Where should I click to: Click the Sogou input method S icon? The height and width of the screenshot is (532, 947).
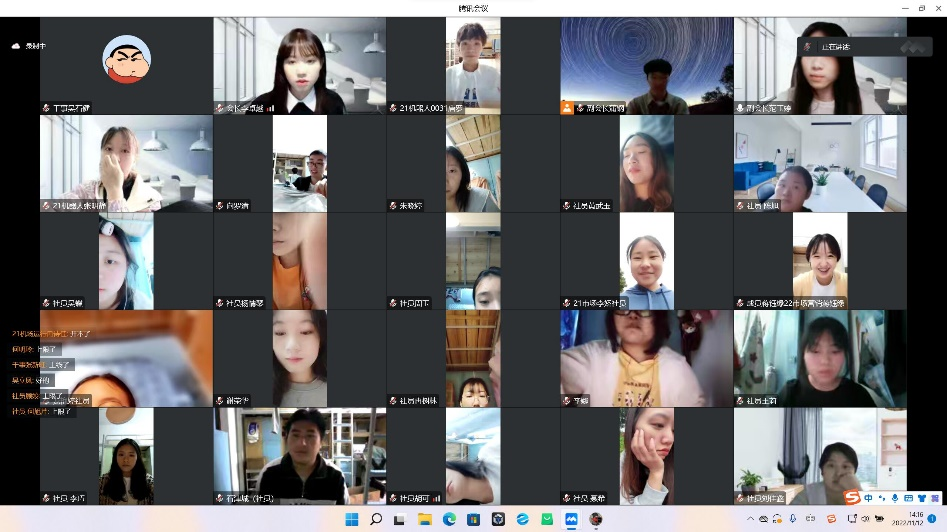pos(852,497)
